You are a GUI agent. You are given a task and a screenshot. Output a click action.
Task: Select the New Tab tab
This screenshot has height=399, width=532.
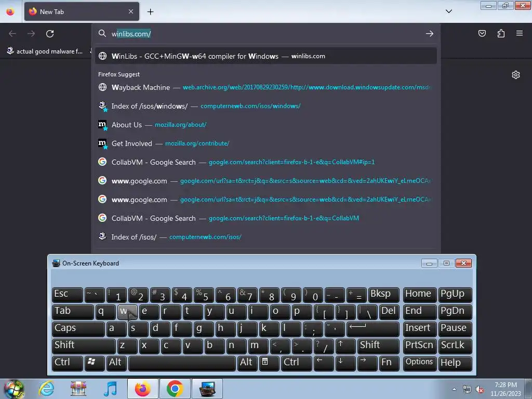click(x=82, y=11)
